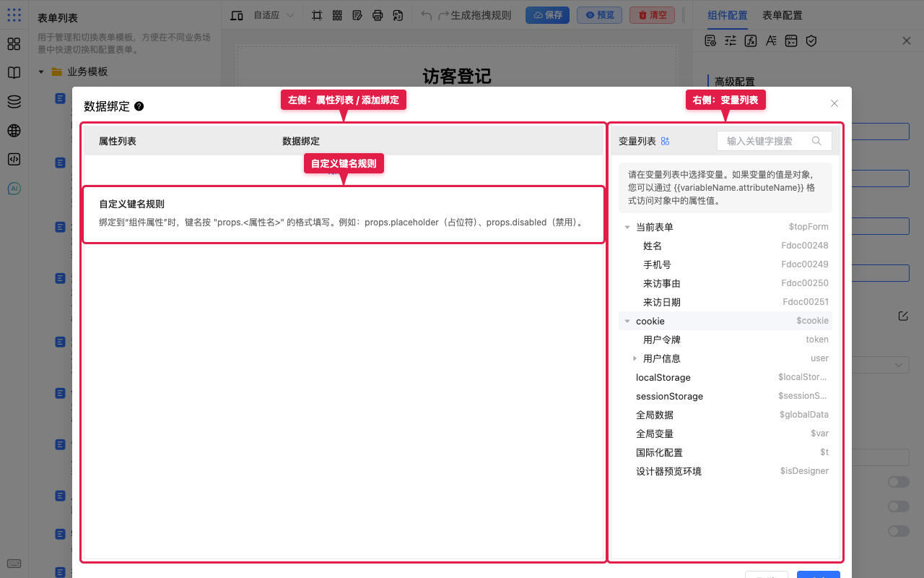The height and width of the screenshot is (578, 924).
Task: Click the help question mark beside 数据绑定
Action: click(x=139, y=106)
